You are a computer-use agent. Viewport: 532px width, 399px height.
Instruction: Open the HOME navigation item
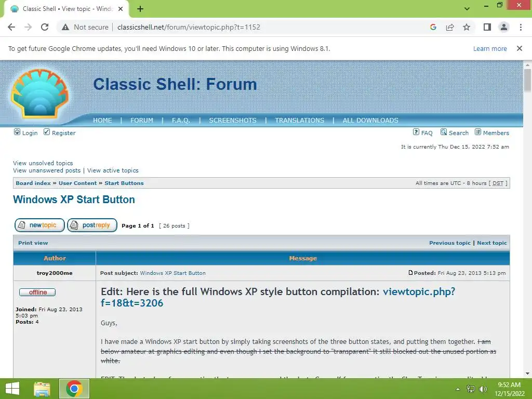[102, 121]
